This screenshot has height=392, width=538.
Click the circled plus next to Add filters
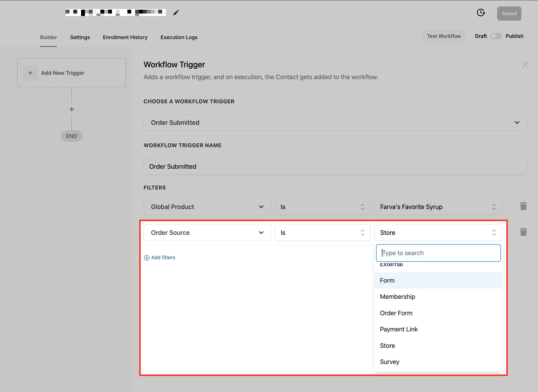(147, 258)
